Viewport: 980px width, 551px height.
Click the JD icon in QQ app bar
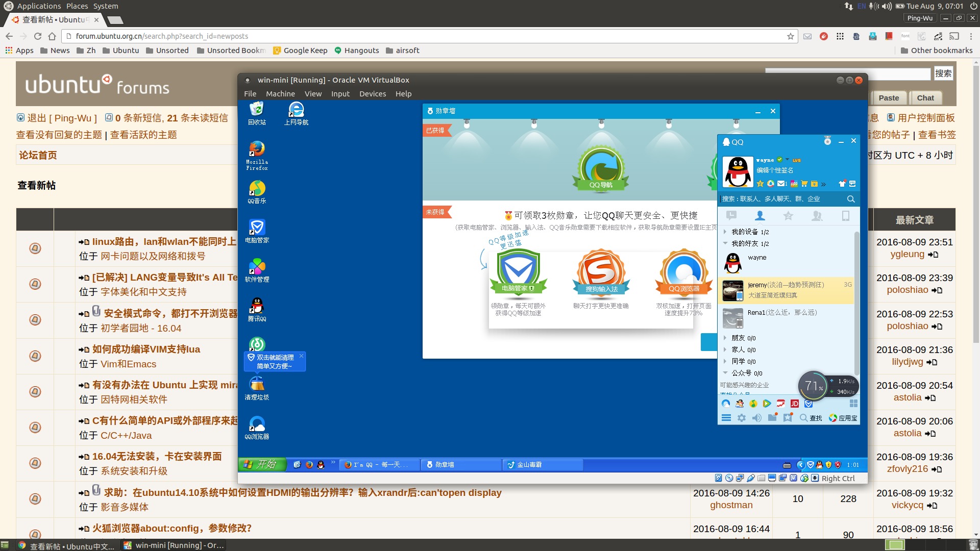click(795, 404)
